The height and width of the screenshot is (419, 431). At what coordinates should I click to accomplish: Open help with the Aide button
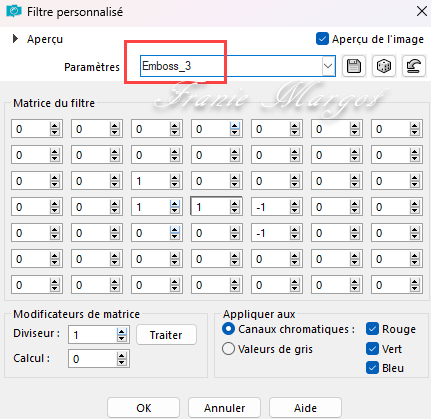305,408
